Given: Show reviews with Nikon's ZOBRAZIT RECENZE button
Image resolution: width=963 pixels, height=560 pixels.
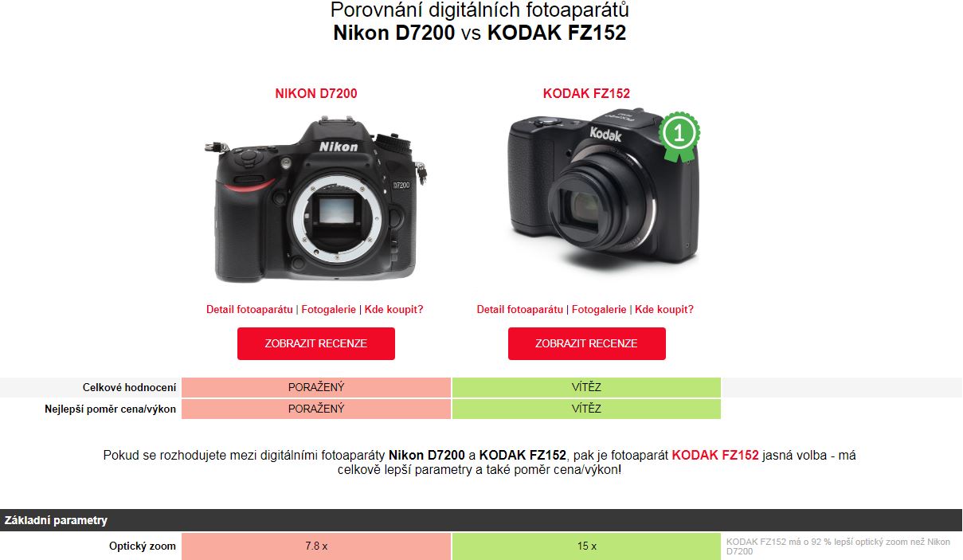Looking at the screenshot, I should [316, 343].
